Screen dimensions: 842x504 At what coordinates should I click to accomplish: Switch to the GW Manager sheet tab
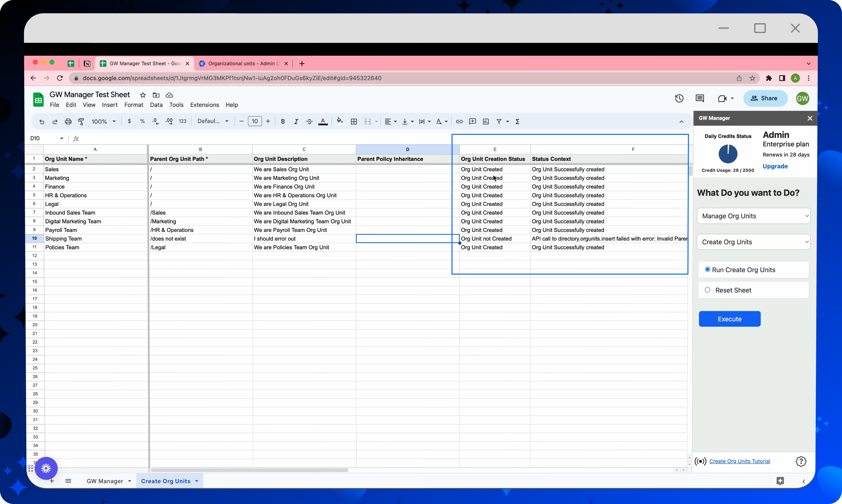click(x=105, y=481)
